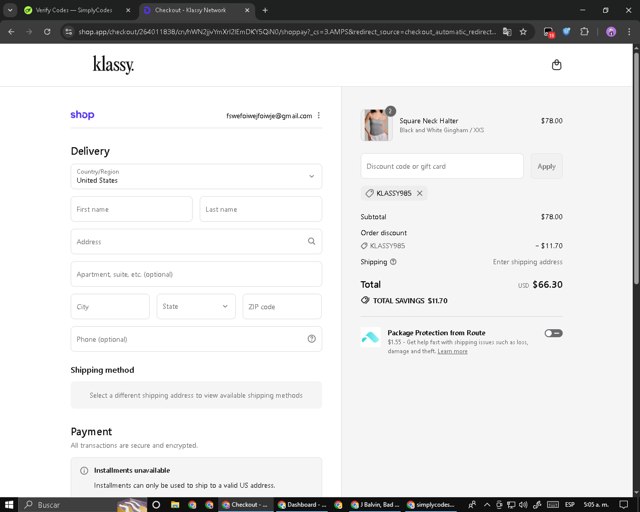This screenshot has height=512, width=640.
Task: Open the Windows notification center icon
Action: (623, 505)
